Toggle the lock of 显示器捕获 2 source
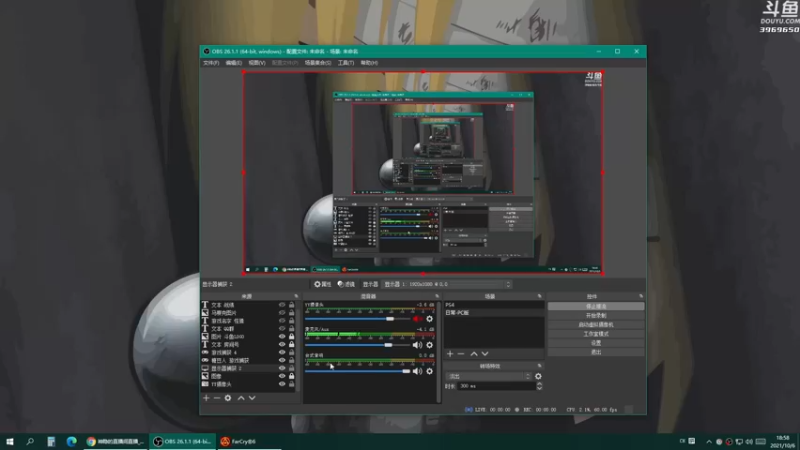Image resolution: width=800 pixels, height=450 pixels. tap(291, 368)
